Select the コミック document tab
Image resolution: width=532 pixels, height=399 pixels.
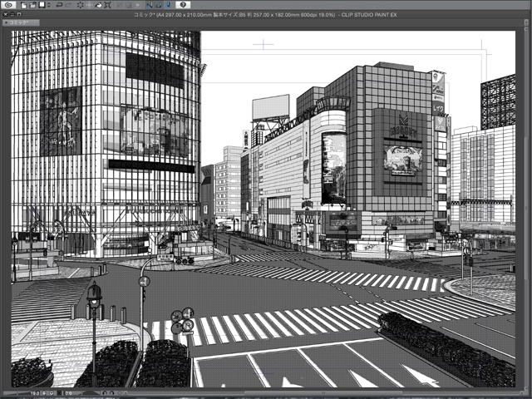[x=20, y=22]
